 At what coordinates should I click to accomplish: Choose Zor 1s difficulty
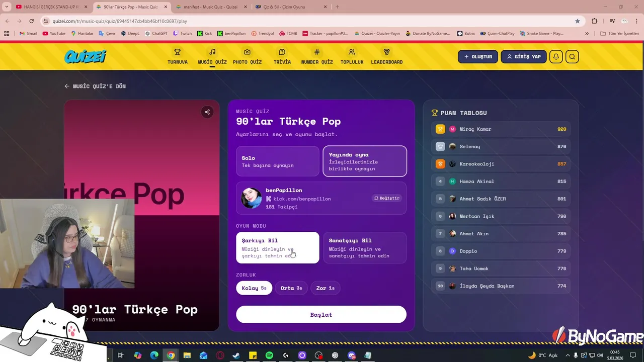(x=326, y=288)
